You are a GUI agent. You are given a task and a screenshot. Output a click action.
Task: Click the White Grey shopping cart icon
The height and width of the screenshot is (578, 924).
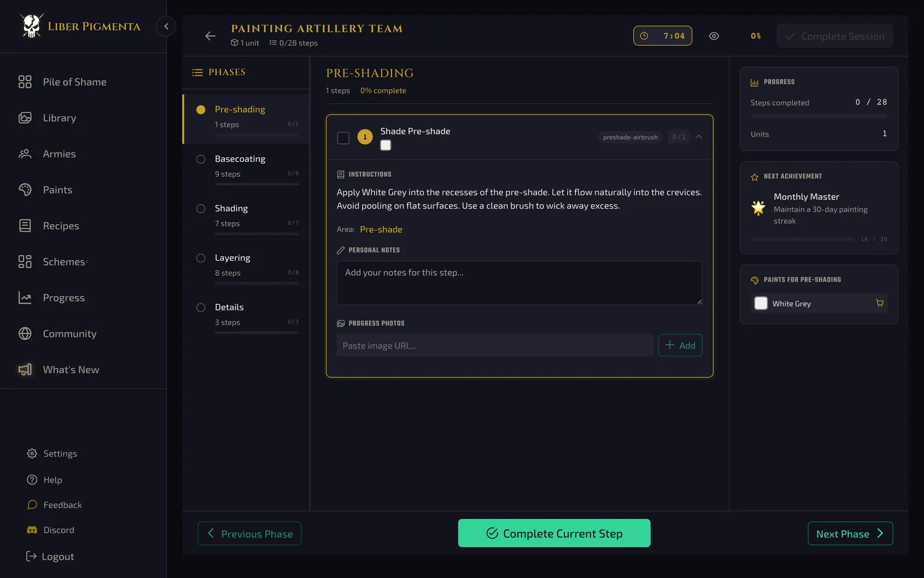[x=880, y=303]
